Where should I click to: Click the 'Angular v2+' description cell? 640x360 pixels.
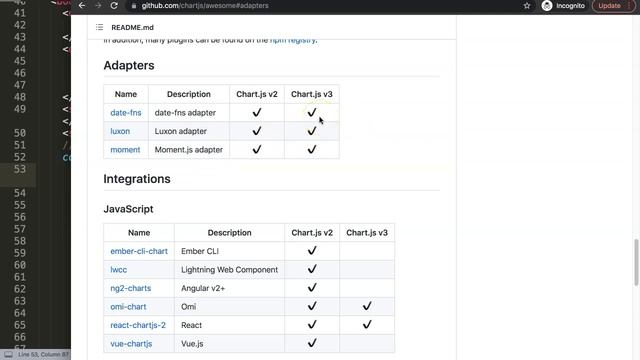point(229,288)
